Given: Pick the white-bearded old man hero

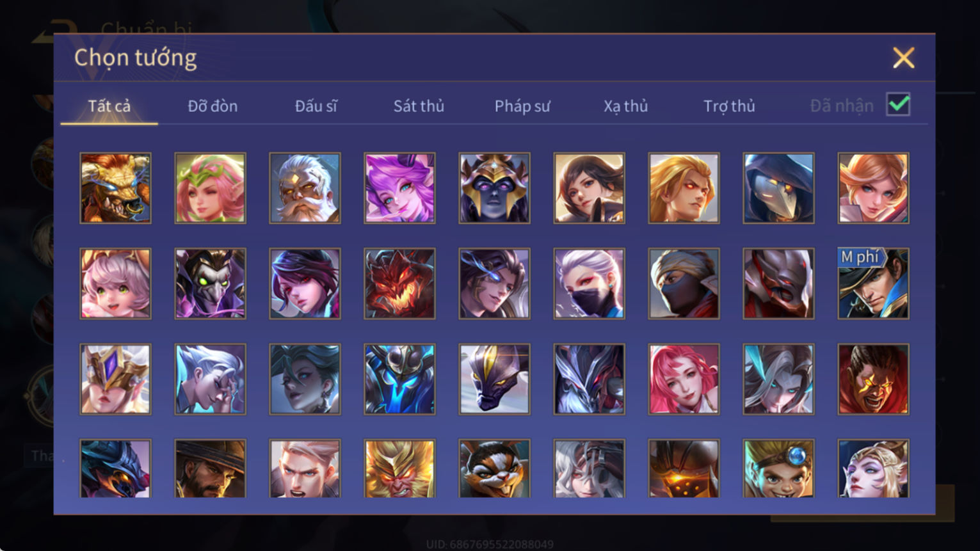Looking at the screenshot, I should coord(305,188).
